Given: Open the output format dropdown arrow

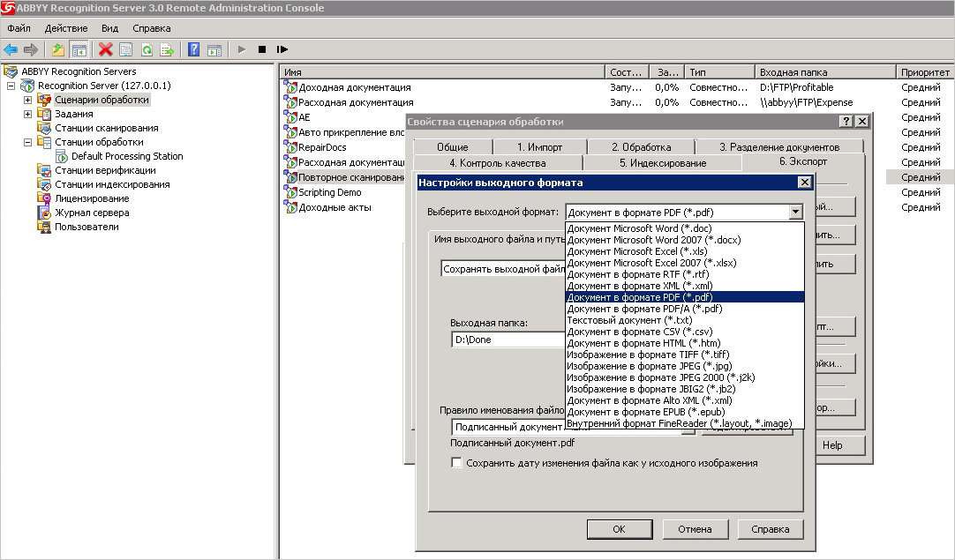Looking at the screenshot, I should pos(795,212).
